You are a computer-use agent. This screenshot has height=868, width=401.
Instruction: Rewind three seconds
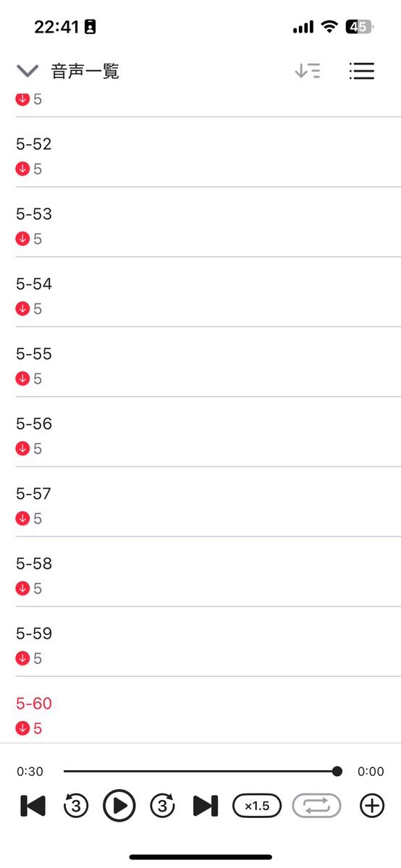tap(76, 806)
